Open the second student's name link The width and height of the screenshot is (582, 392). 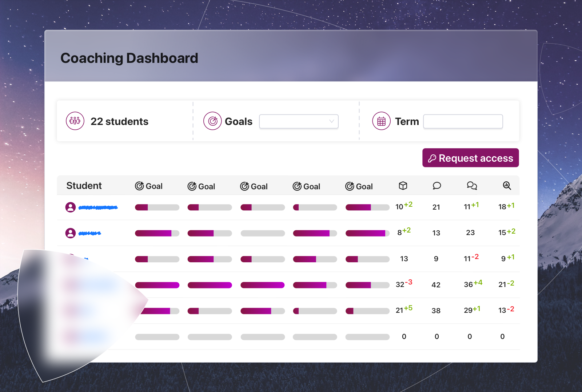89,233
